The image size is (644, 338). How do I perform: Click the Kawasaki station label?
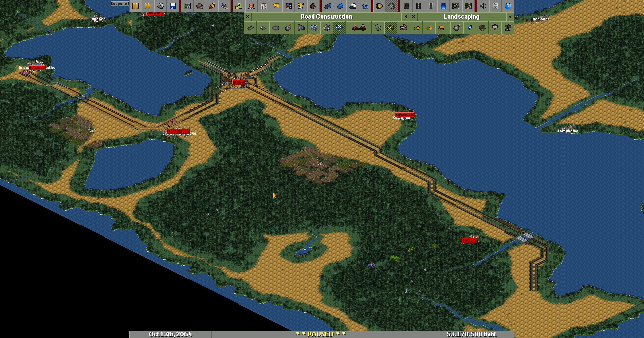coord(405,115)
